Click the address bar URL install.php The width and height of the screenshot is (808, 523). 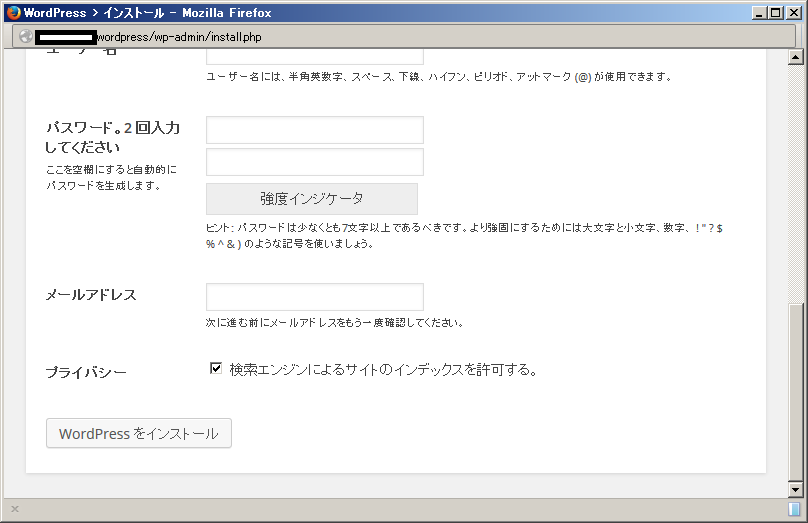pos(179,37)
